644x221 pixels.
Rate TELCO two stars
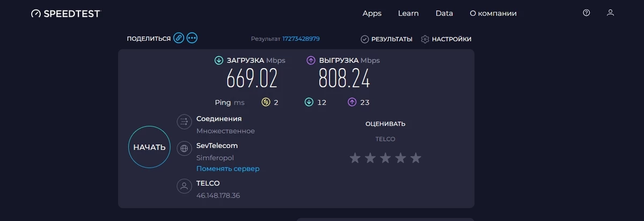tap(370, 158)
